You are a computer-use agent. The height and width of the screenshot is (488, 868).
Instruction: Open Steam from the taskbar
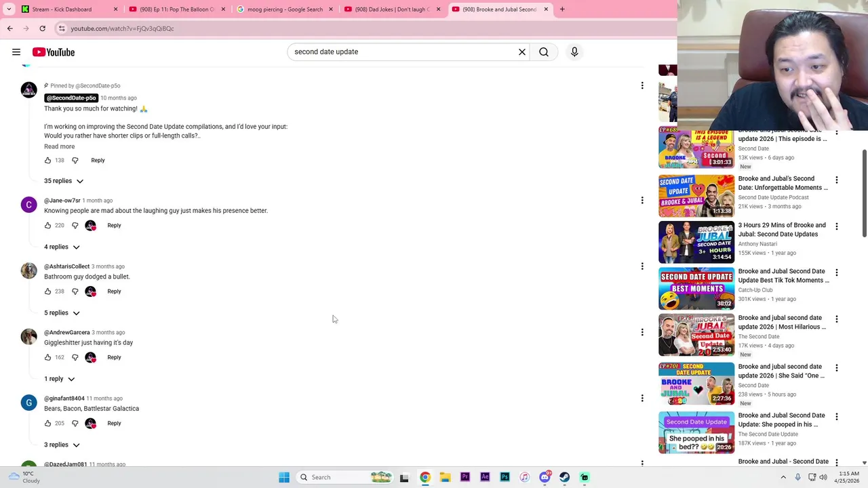coord(564,477)
